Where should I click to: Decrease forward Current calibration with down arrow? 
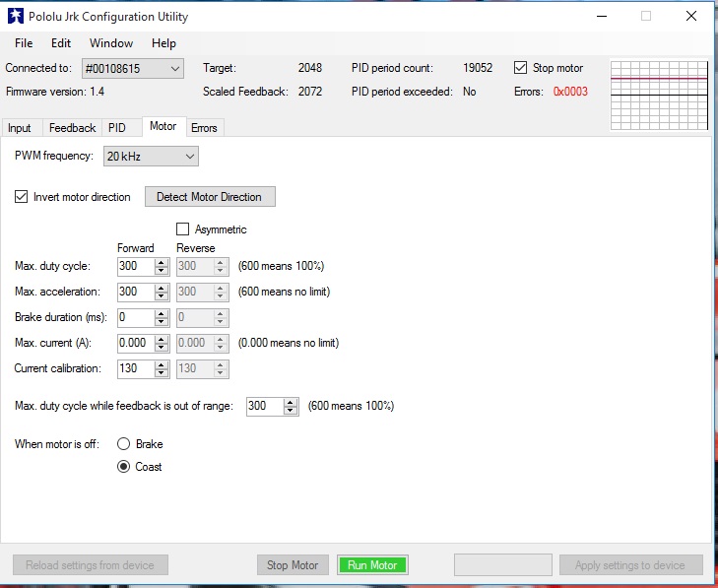click(162, 373)
